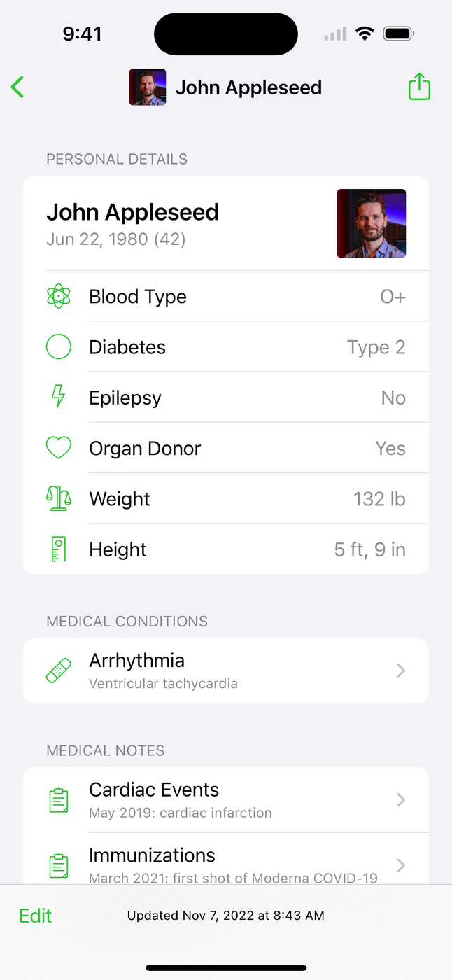Image resolution: width=452 pixels, height=980 pixels.
Task: Tap the Blood Type atom icon
Action: click(x=59, y=297)
